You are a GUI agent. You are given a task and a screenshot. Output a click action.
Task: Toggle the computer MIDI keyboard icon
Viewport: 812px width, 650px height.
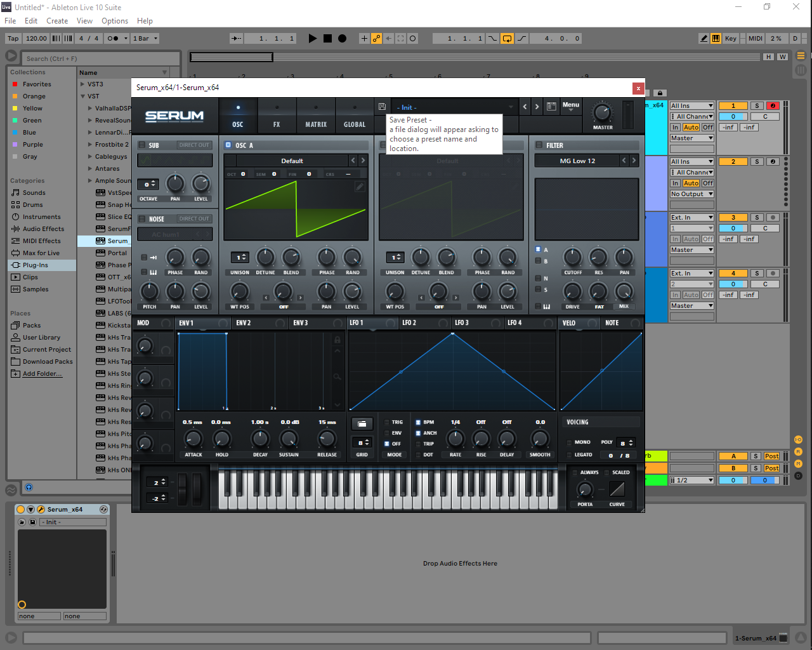716,38
